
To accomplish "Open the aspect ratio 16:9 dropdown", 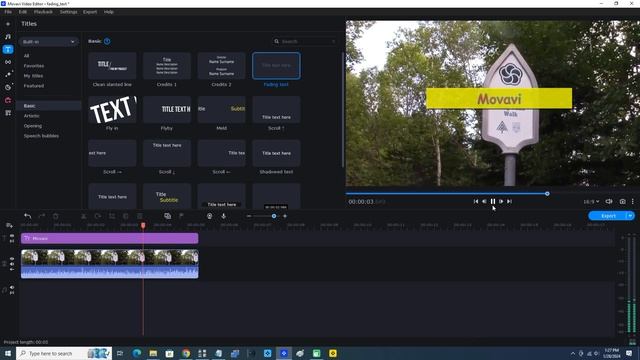I will (591, 201).
